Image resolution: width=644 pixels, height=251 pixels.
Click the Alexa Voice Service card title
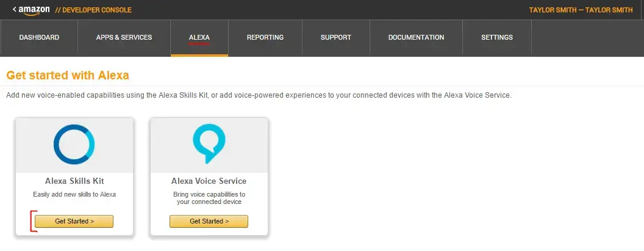coord(209,181)
